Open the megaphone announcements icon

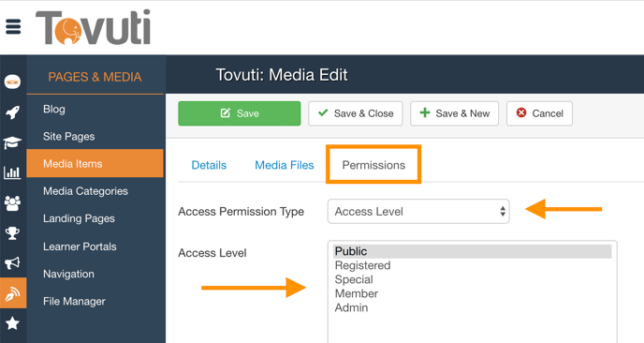(12, 263)
